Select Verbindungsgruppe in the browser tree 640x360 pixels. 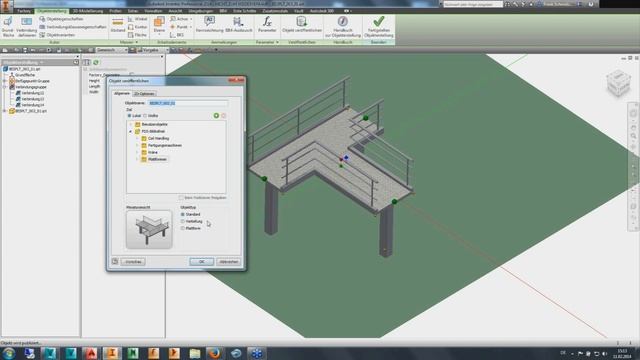(x=31, y=87)
